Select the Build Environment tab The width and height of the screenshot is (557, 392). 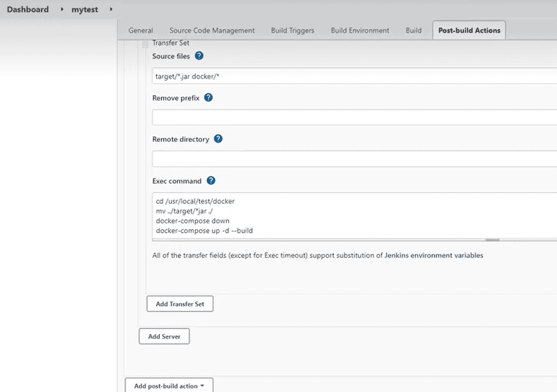pyautogui.click(x=360, y=30)
